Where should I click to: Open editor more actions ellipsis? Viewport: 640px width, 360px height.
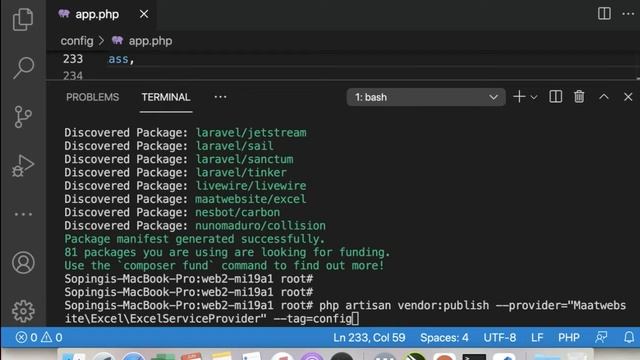click(x=628, y=14)
